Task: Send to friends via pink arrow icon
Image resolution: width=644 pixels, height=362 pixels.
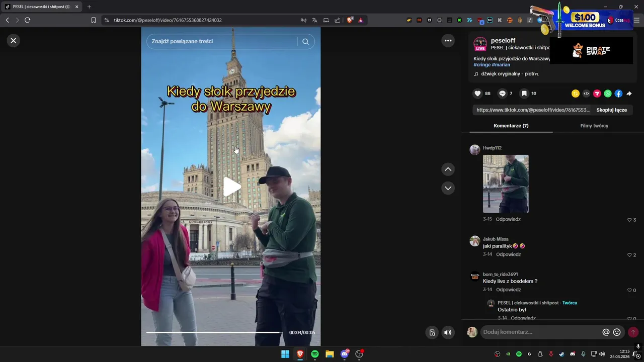Action: (x=597, y=94)
